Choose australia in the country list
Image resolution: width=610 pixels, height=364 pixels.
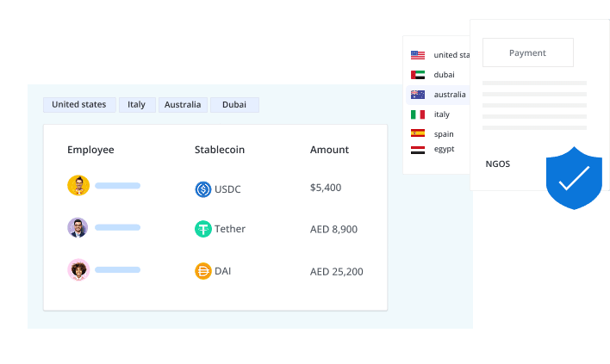[438, 95]
